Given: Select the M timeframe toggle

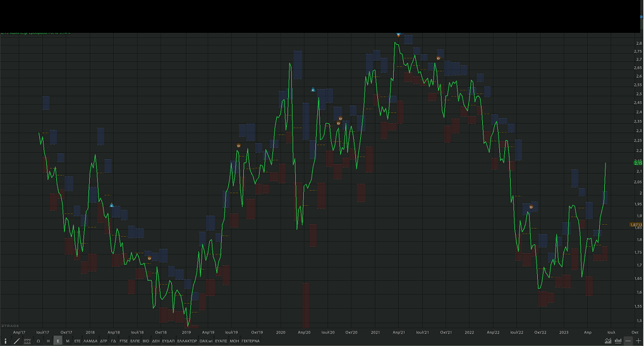Looking at the screenshot, I should click(x=67, y=341).
